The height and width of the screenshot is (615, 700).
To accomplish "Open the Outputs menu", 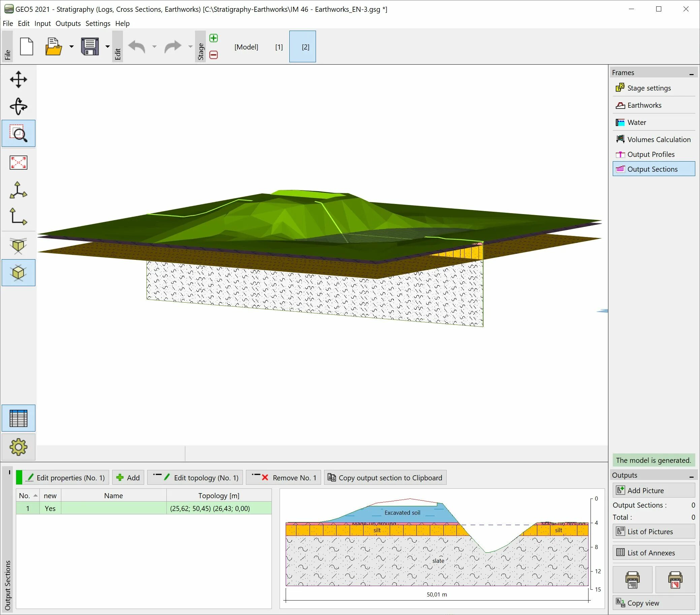I will 68,23.
